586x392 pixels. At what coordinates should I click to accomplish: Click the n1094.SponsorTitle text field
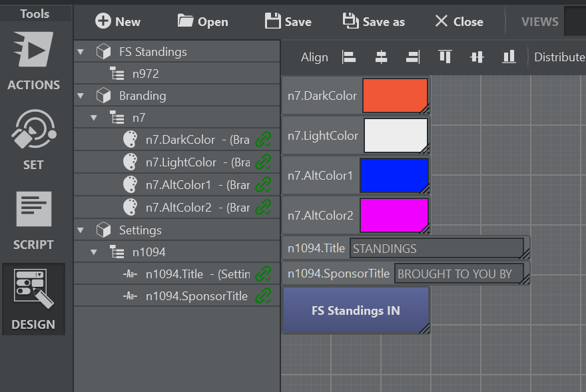click(458, 274)
